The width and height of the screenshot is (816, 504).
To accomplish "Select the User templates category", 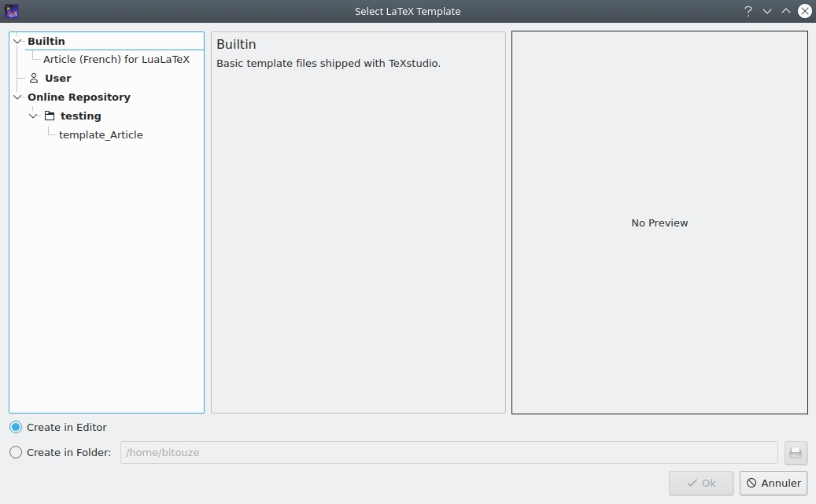I will click(x=57, y=78).
